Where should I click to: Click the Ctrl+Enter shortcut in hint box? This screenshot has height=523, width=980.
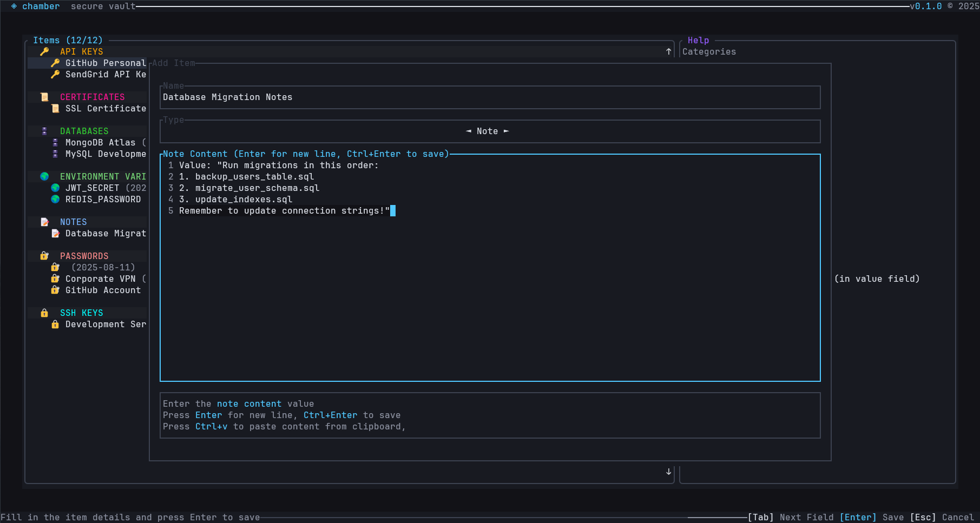pos(331,415)
